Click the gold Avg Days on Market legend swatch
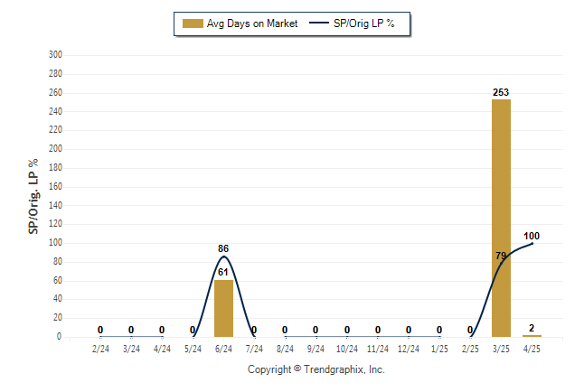The width and height of the screenshot is (584, 392). pos(193,23)
